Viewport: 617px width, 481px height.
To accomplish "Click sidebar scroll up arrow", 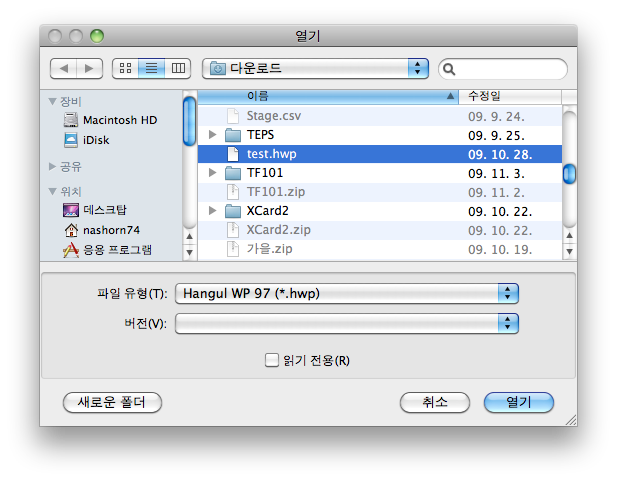I will coord(190,237).
